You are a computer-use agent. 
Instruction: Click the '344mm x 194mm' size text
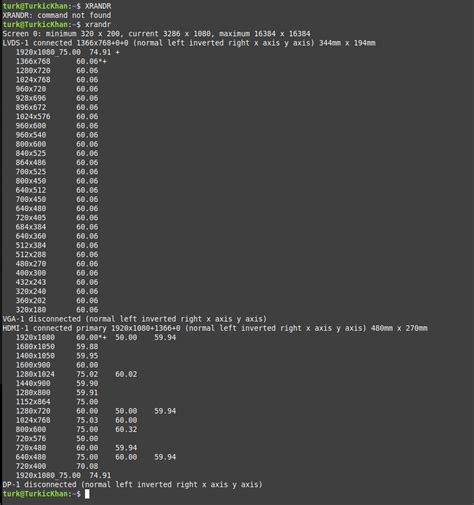(x=347, y=43)
